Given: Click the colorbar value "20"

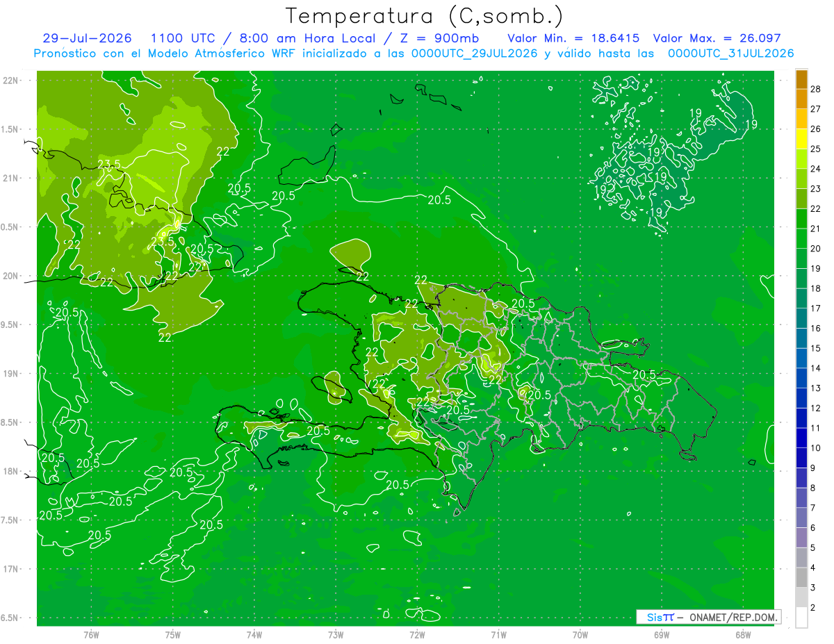Looking at the screenshot, I should coord(815,249).
